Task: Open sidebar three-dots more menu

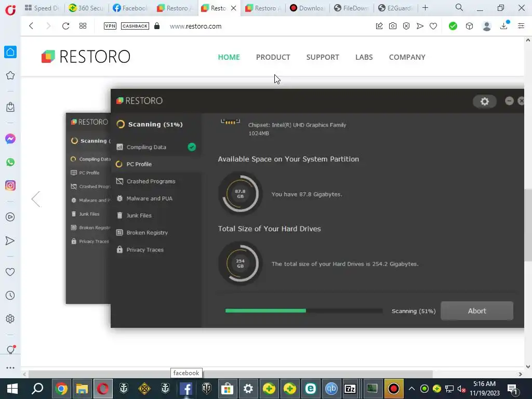Action: (x=10, y=367)
